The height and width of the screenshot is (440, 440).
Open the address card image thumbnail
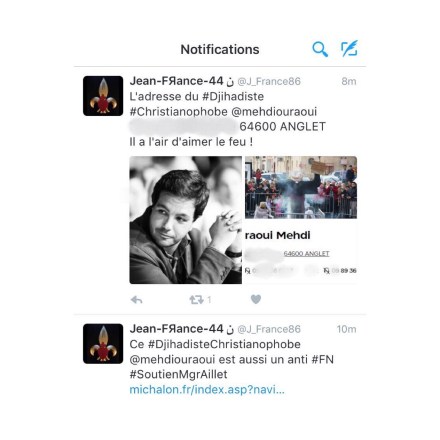(x=301, y=252)
